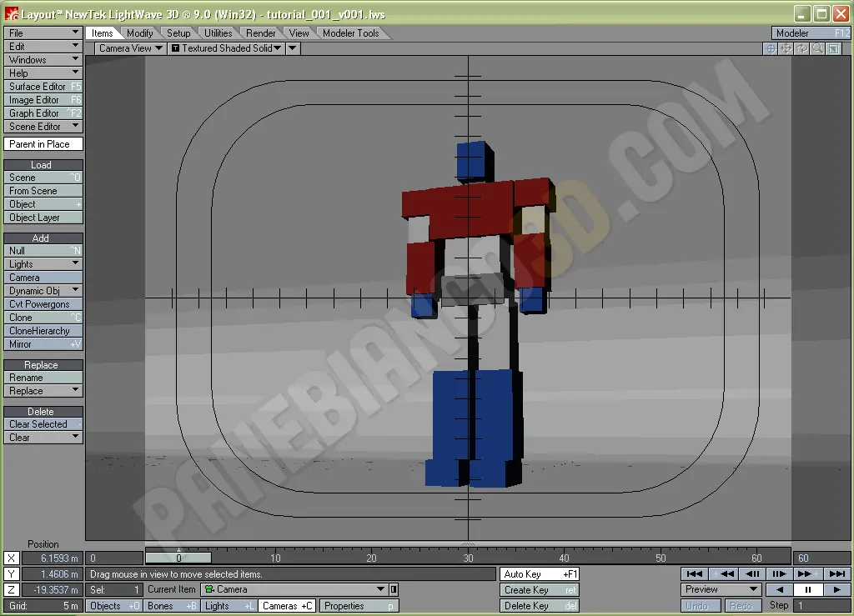This screenshot has width=854, height=616.
Task: Toggle the Y position channel button
Action: click(x=12, y=574)
